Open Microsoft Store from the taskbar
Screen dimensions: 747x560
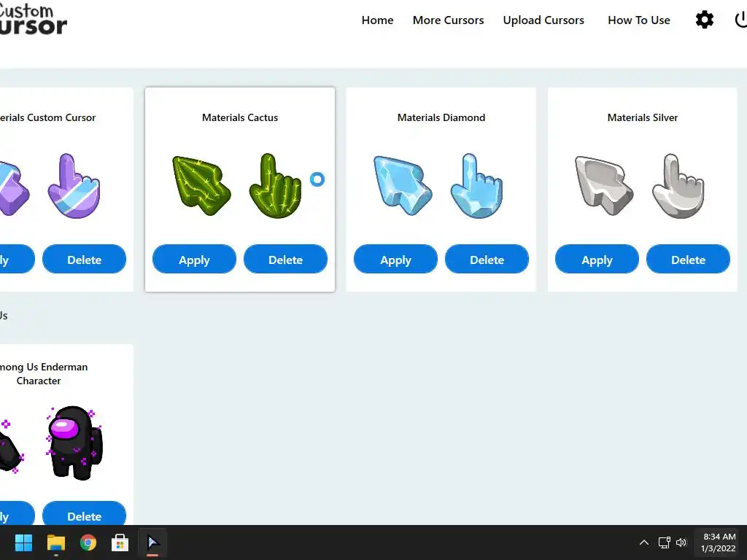(120, 542)
